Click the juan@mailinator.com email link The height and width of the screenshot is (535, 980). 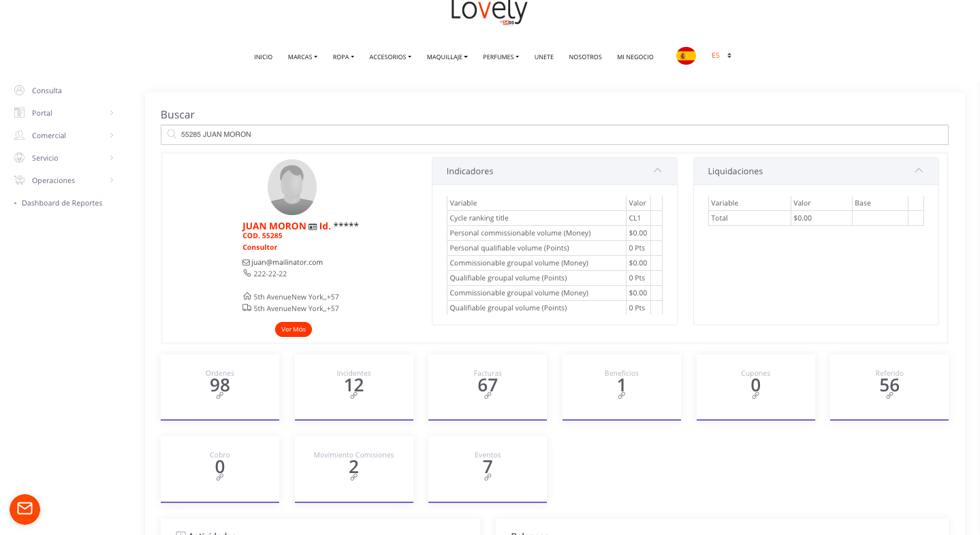point(287,262)
